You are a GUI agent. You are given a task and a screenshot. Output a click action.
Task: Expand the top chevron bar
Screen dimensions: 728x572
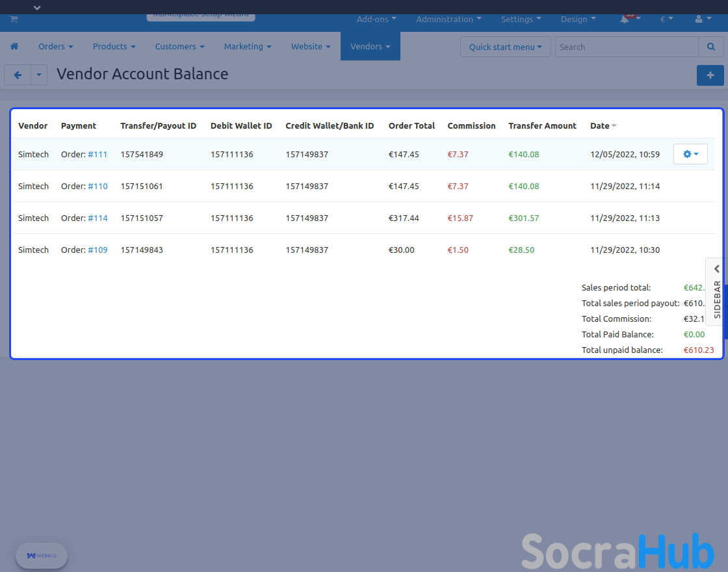pos(37,7)
